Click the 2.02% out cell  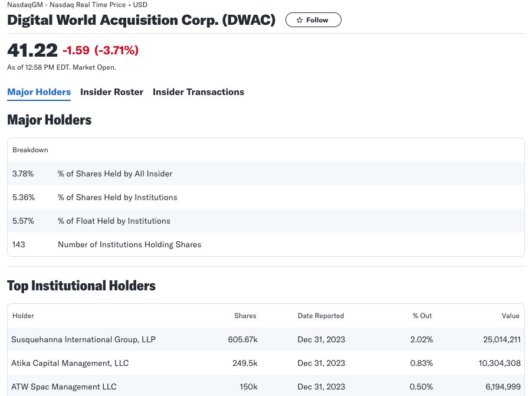(422, 339)
